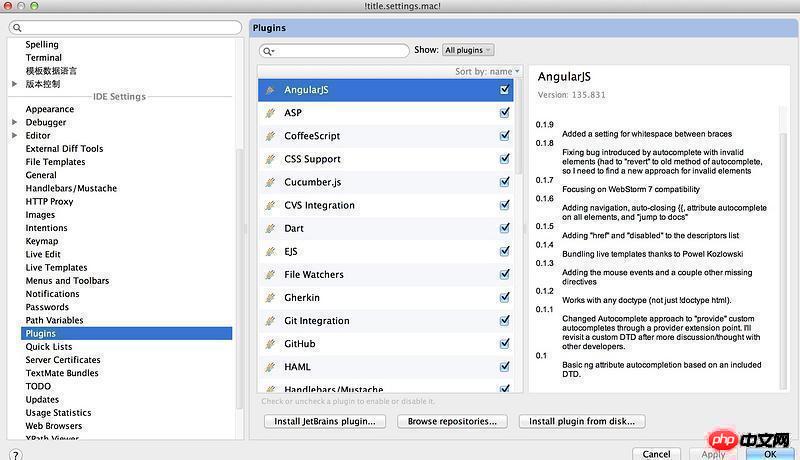
Task: Disable the AngularJS plugin checkbox
Action: tap(505, 90)
